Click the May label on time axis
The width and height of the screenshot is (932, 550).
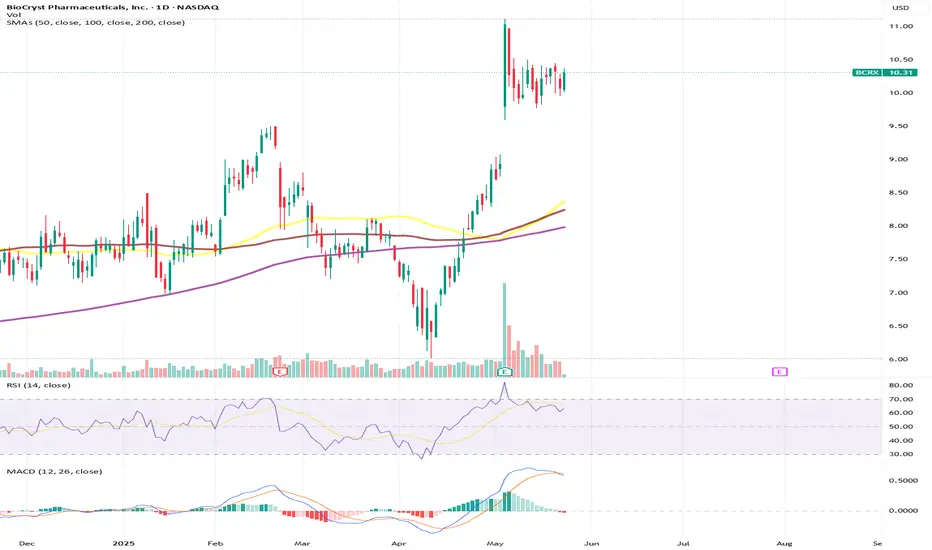(495, 543)
